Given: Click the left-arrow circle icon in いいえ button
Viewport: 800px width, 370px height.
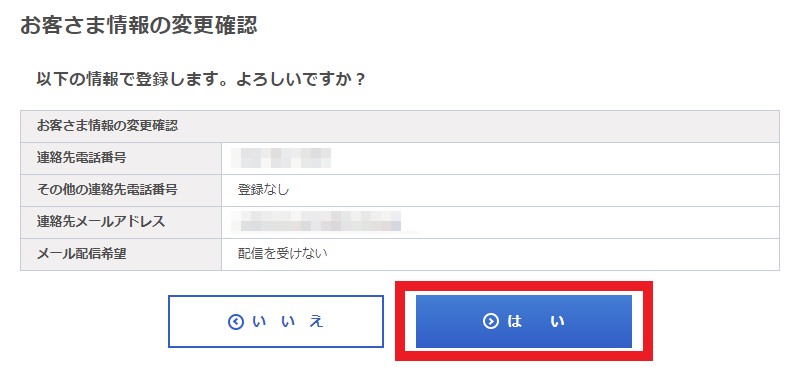Looking at the screenshot, I should (236, 322).
